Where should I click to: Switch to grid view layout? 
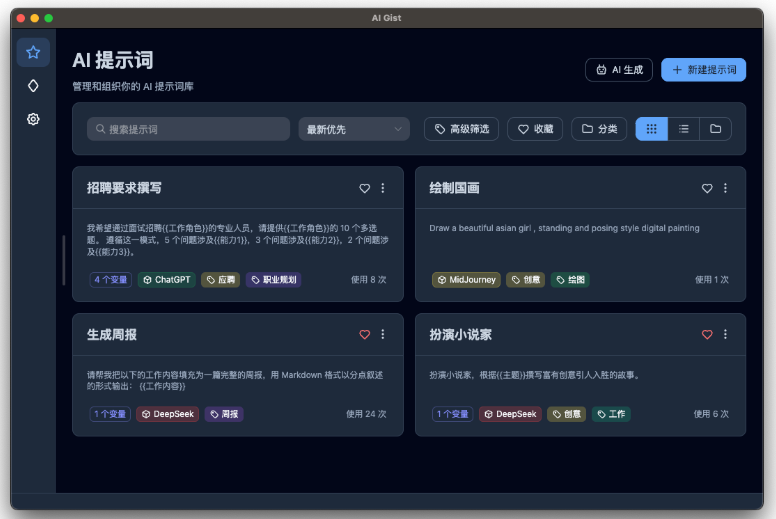(651, 129)
